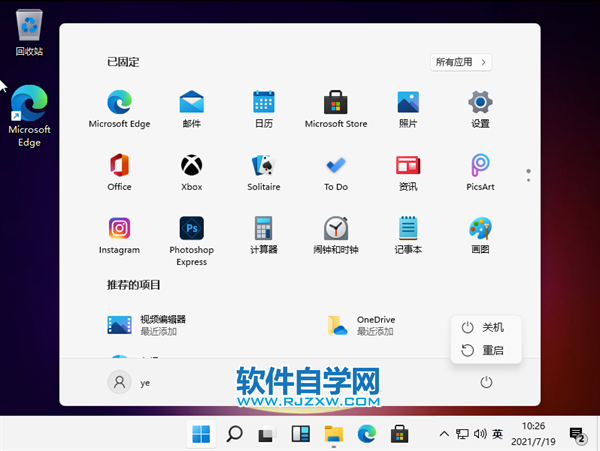
Task: Open user account ye profile
Action: (131, 382)
